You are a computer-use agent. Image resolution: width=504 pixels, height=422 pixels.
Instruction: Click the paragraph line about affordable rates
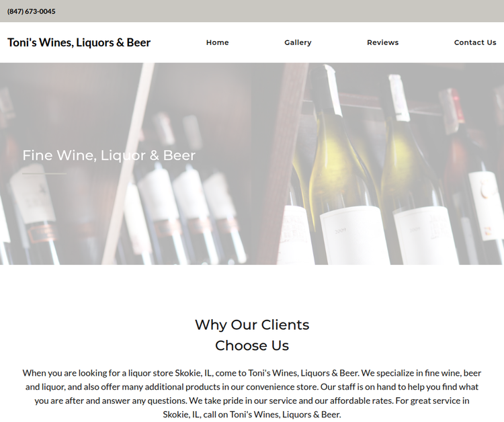(252, 400)
